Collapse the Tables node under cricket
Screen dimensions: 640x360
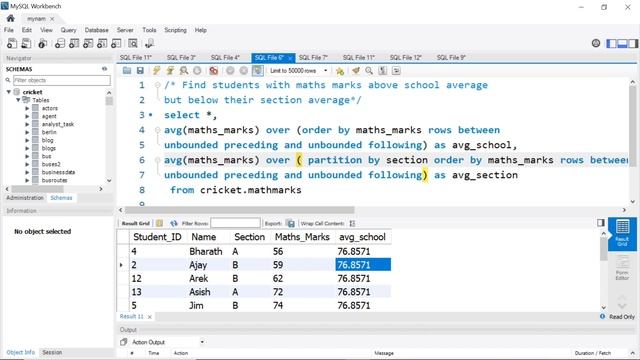tap(18, 100)
